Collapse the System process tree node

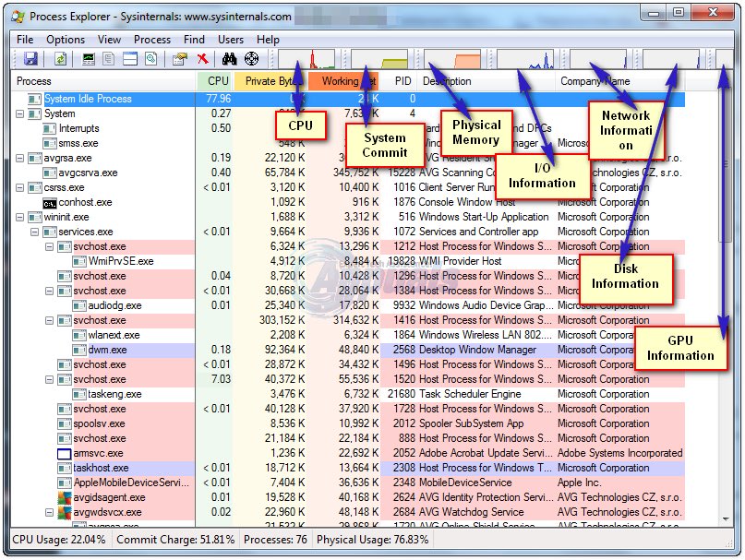(x=20, y=114)
